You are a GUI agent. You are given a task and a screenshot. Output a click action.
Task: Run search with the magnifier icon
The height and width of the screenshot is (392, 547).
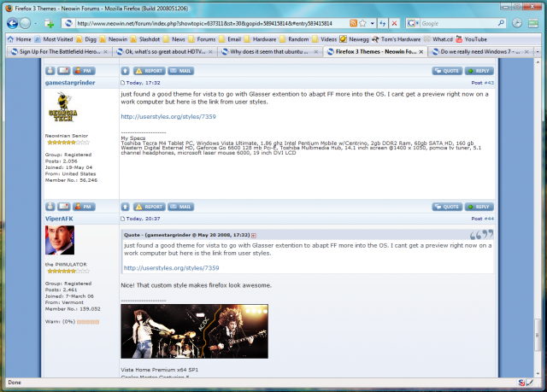tap(501, 23)
